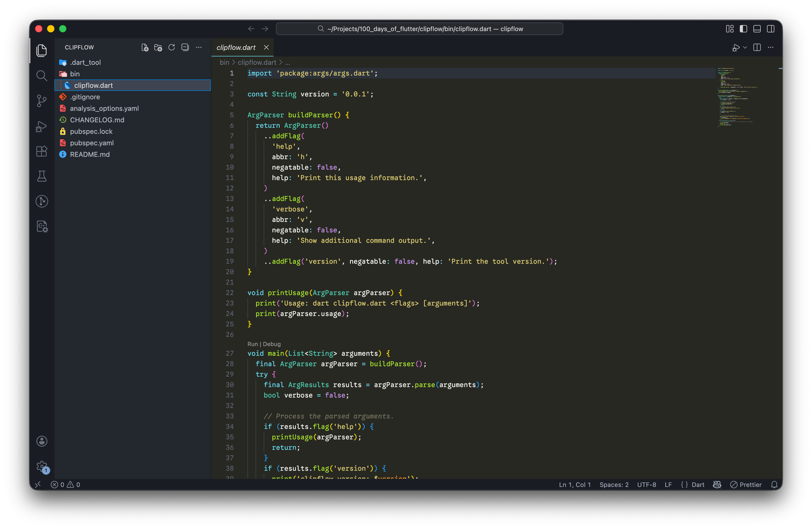Expand the .dart_tool folder
The width and height of the screenshot is (812, 529).
85,62
